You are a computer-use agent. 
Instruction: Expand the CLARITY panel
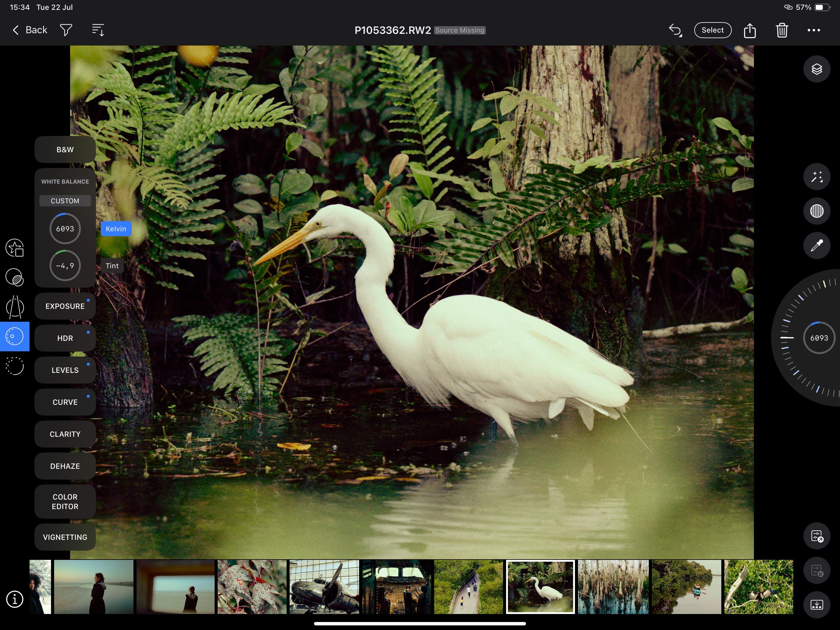65,434
